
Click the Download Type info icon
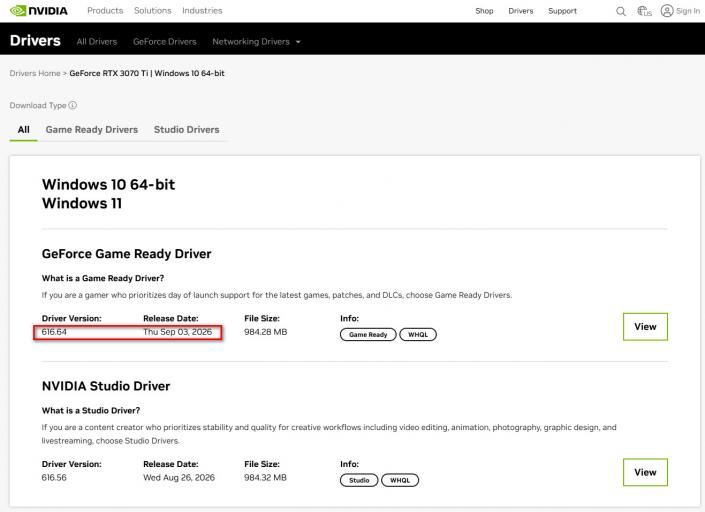pos(72,105)
